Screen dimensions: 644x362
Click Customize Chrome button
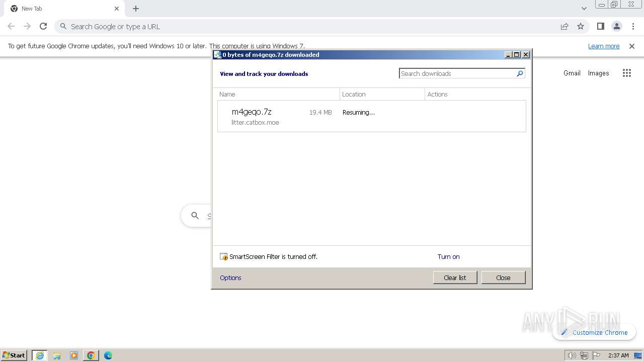(x=594, y=332)
